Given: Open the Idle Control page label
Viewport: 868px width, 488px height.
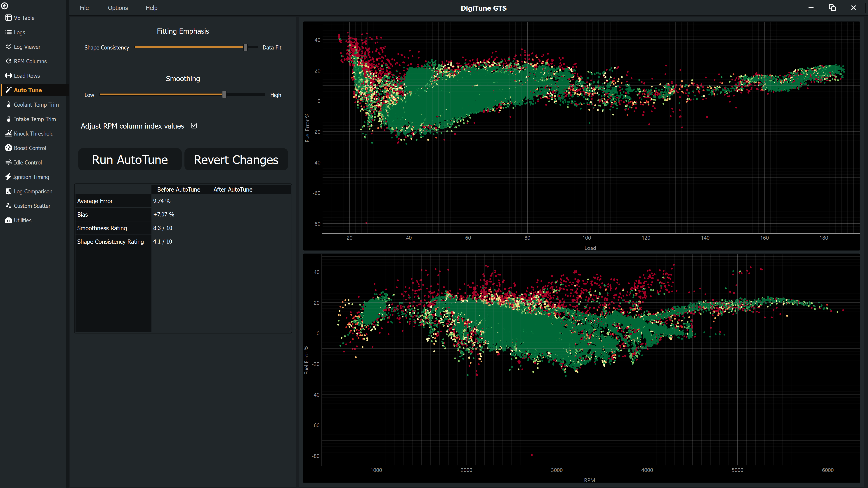Looking at the screenshot, I should point(28,162).
